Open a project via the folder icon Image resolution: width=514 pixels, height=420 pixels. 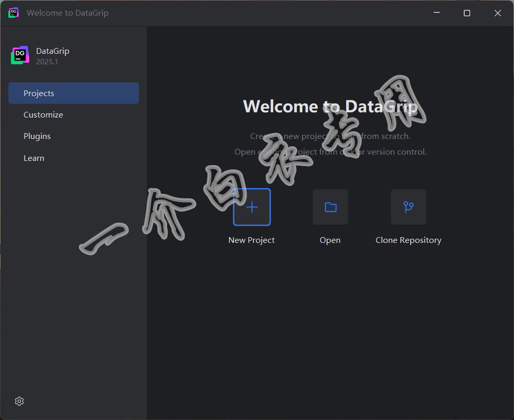click(330, 207)
